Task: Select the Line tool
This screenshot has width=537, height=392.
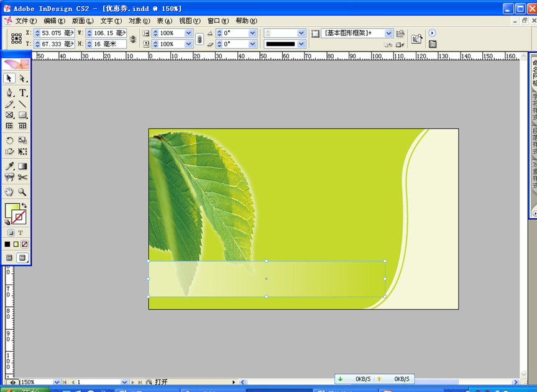Action: [x=22, y=104]
